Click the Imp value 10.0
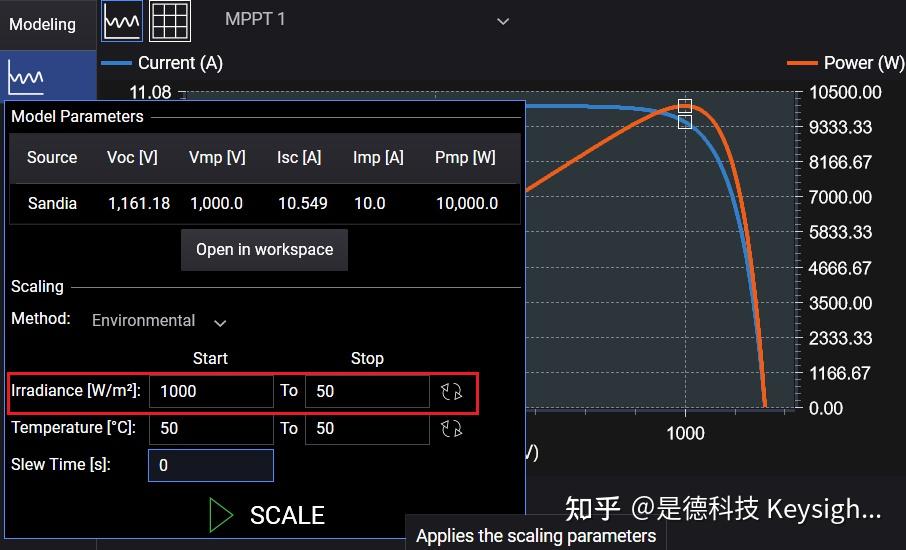The image size is (906, 550). [369, 203]
